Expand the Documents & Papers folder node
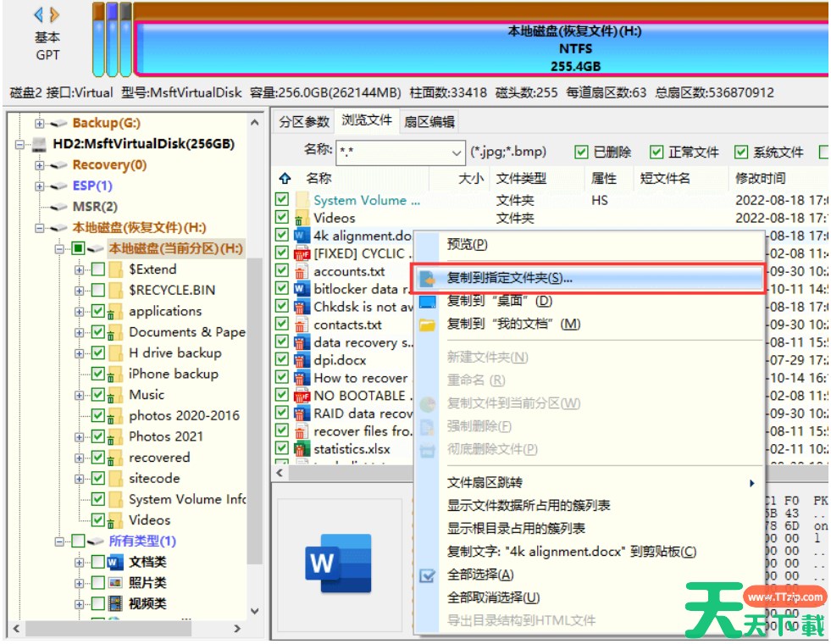831x644 pixels. click(x=79, y=333)
